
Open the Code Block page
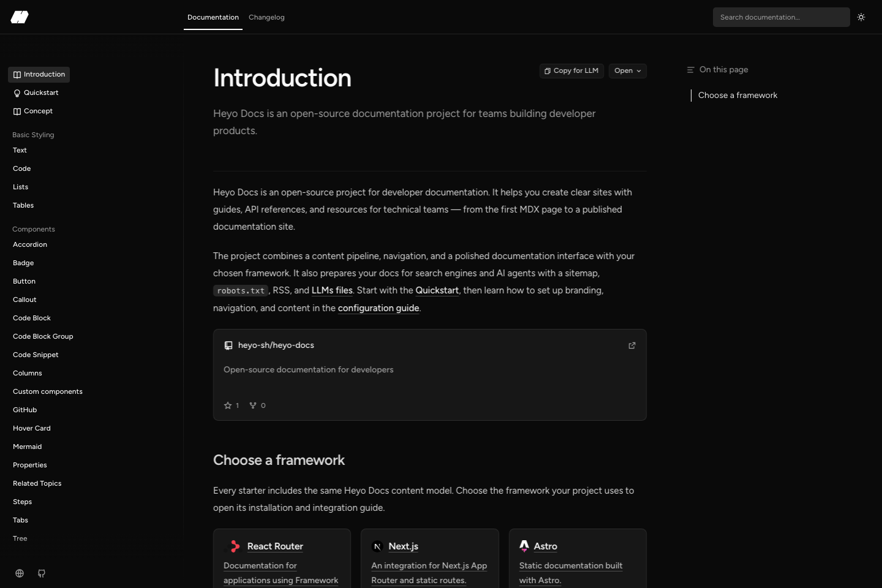(x=32, y=318)
